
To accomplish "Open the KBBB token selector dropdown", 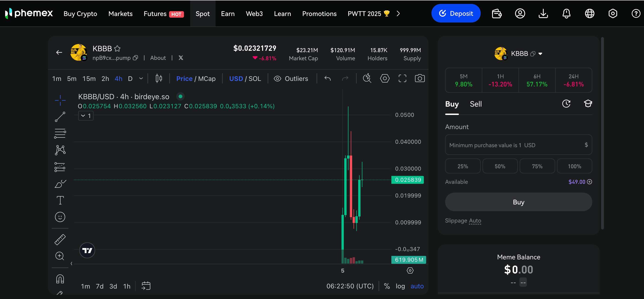I will pos(540,54).
